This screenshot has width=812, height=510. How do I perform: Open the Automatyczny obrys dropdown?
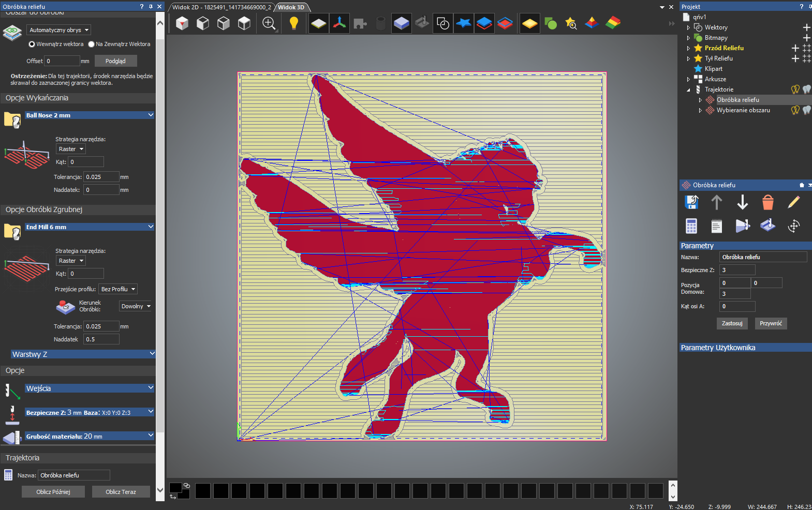point(58,30)
